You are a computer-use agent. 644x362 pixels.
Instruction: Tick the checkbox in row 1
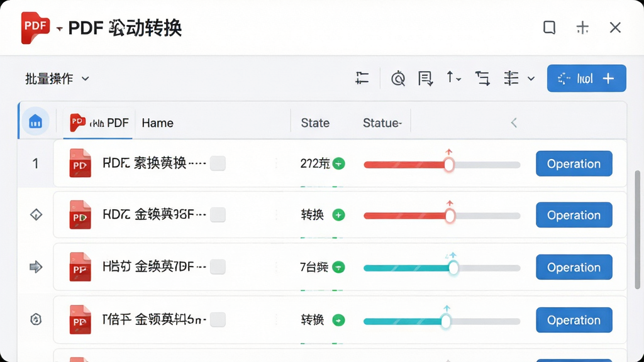[218, 163]
